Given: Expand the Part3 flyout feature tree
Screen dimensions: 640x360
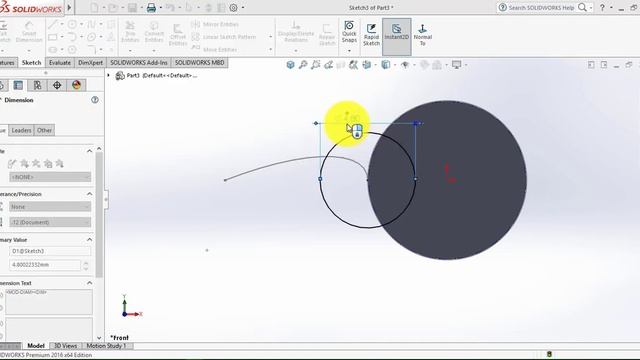Looking at the screenshot, I should click(x=109, y=76).
